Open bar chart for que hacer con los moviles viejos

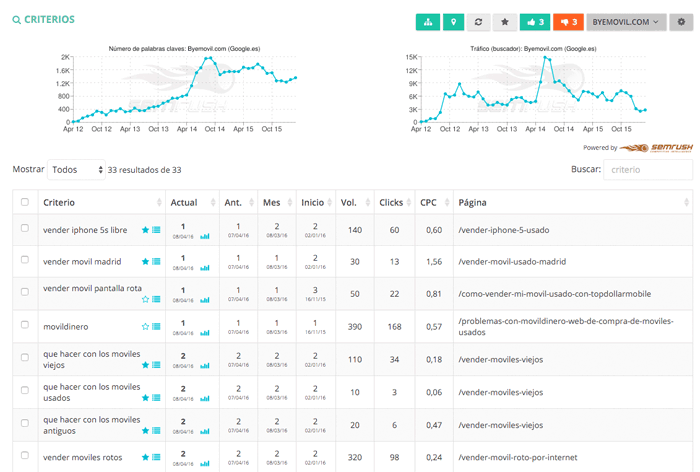(205, 366)
